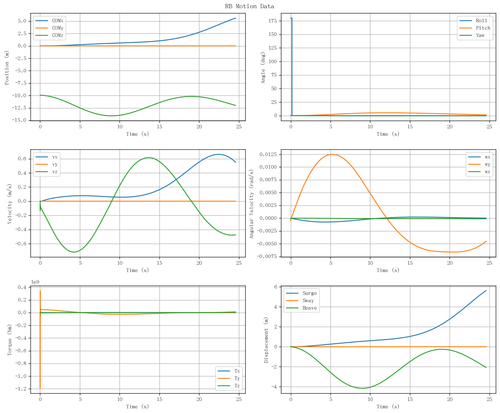
Task: Choose the Sway legend entry
Action: [x=300, y=301]
